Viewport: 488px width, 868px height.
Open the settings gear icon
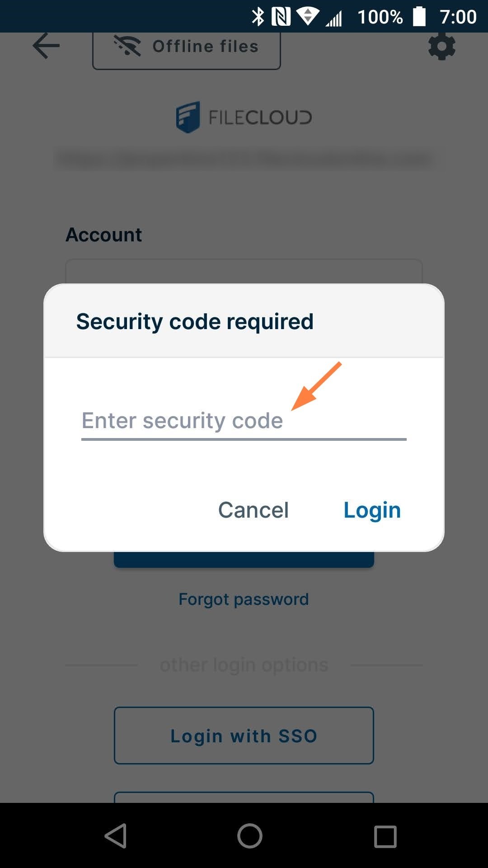[441, 46]
